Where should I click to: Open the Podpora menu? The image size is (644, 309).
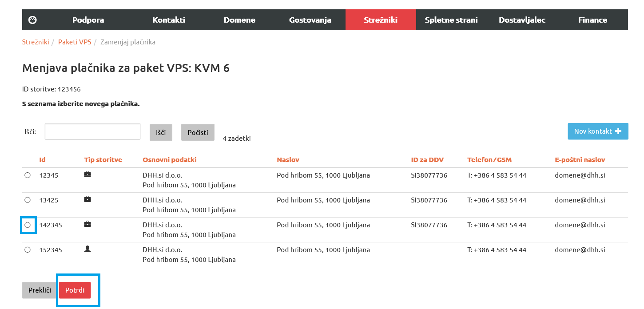(88, 20)
